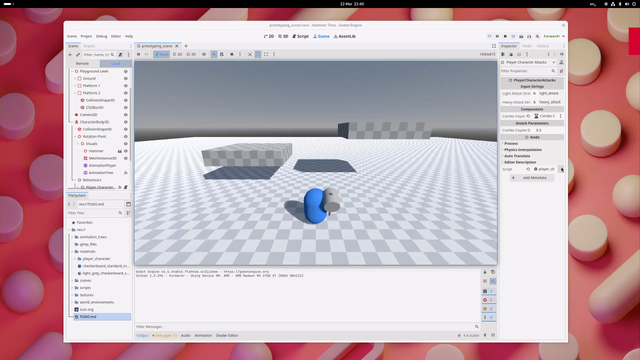
Task: Select the world_environments folder
Action: (97, 302)
